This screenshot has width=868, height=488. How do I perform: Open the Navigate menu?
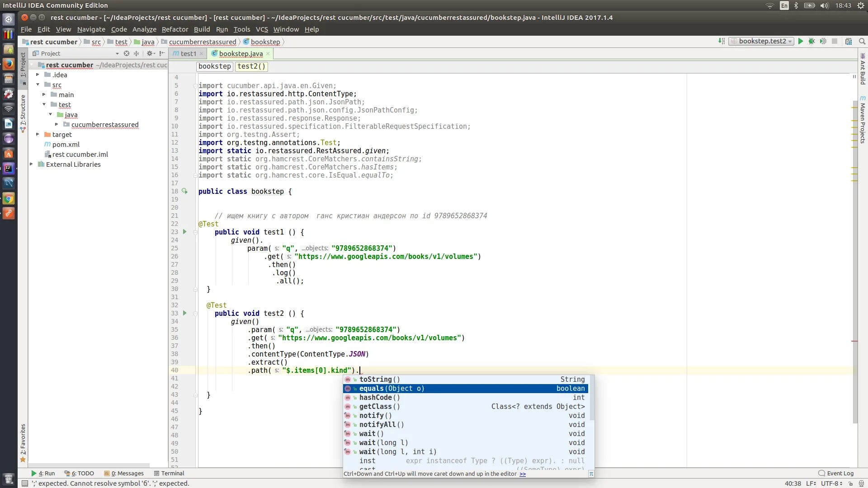pos(91,29)
